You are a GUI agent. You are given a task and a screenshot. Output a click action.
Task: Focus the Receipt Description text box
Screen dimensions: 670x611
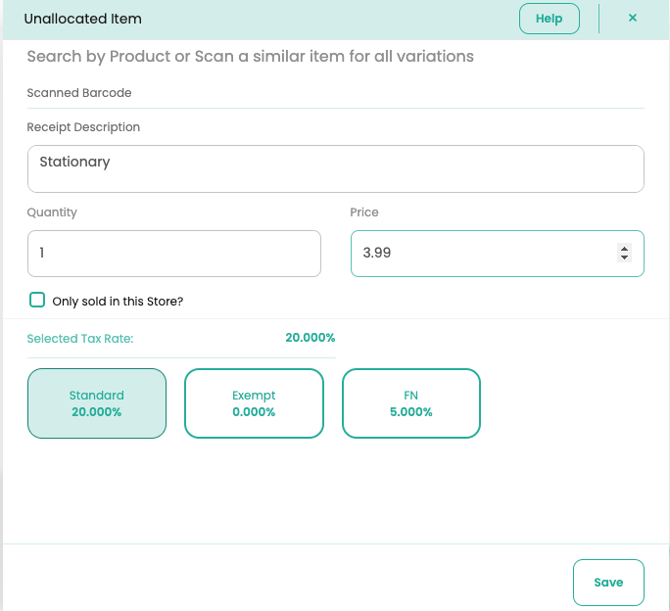point(335,169)
